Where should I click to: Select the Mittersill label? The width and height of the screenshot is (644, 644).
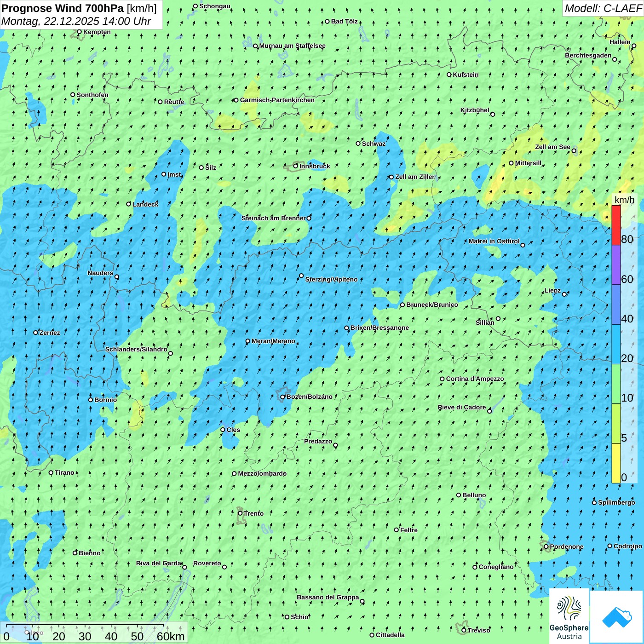pos(528,163)
